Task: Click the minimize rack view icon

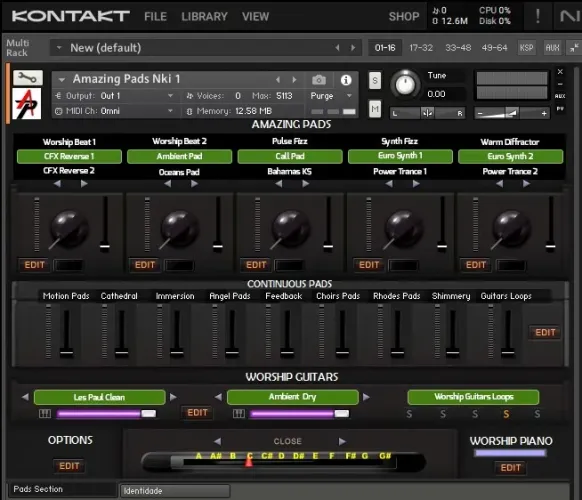Action: click(x=574, y=48)
